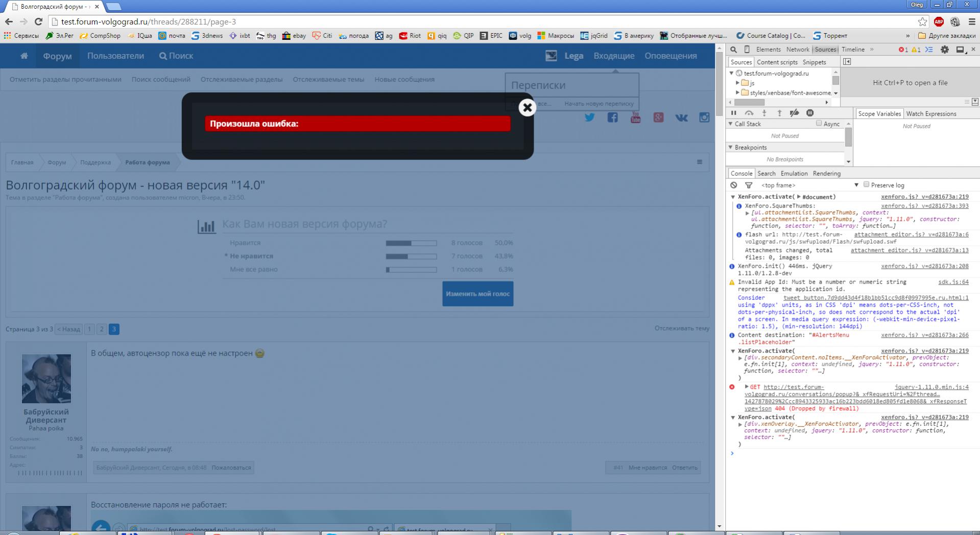Viewport: 980px width, 535px height.
Task: Click the DevTools settings gear icon
Action: click(944, 50)
